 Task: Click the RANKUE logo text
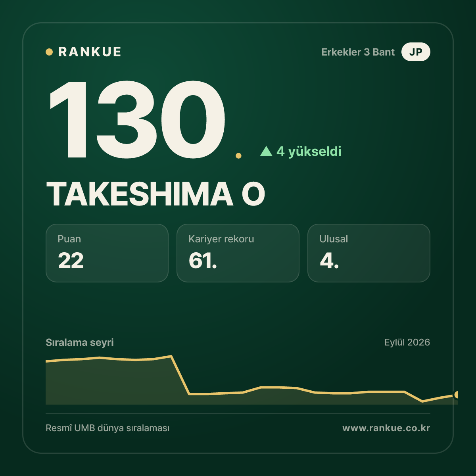[90, 52]
